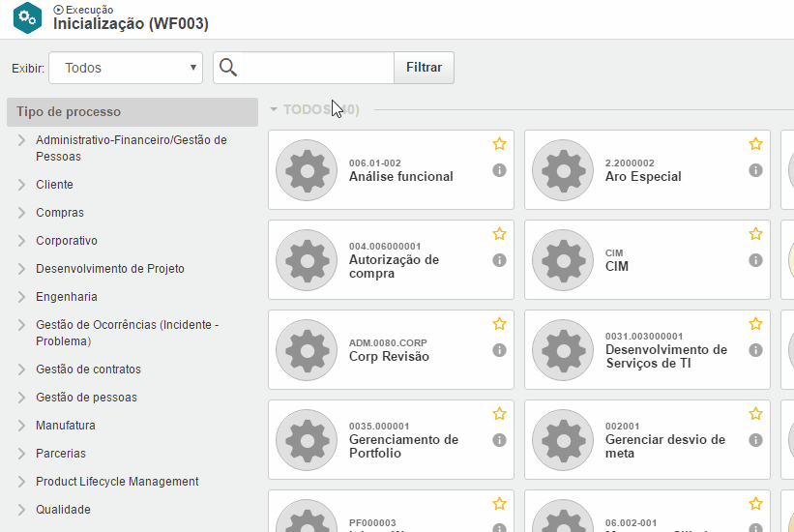Show info for Gerenciar desvio de meta

(x=755, y=440)
